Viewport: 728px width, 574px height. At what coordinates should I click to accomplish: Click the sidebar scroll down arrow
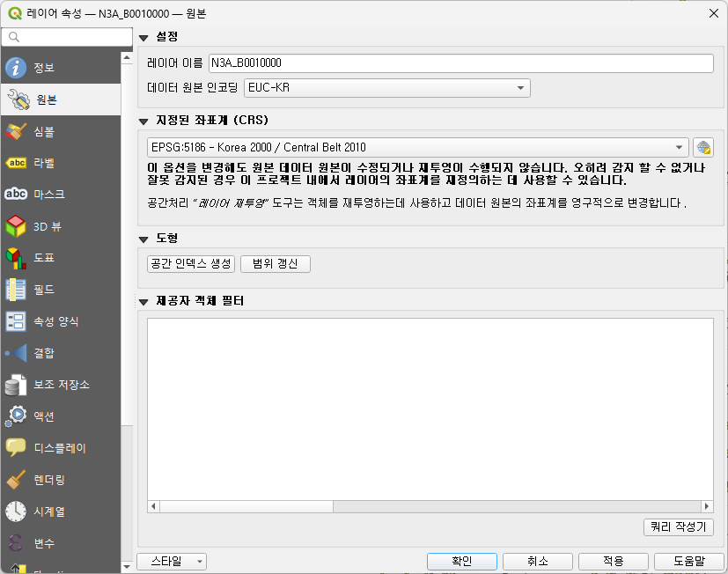coord(127,566)
